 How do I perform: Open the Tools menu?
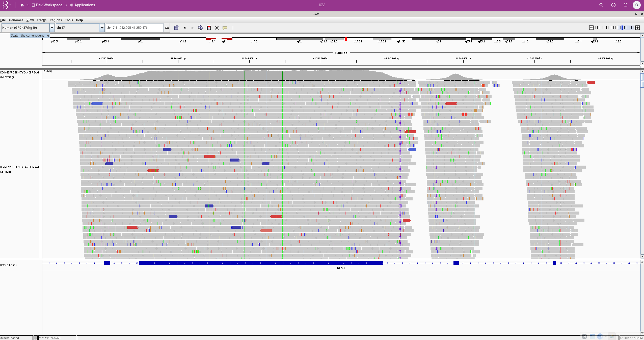[x=69, y=20]
